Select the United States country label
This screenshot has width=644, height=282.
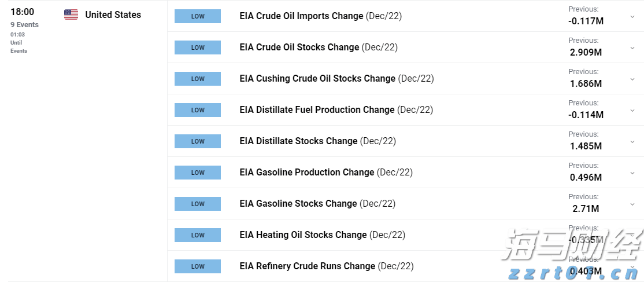[x=113, y=15]
